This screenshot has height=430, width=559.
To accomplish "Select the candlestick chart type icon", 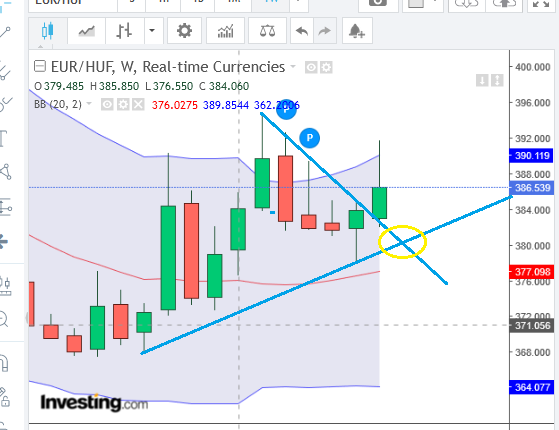I will [48, 31].
